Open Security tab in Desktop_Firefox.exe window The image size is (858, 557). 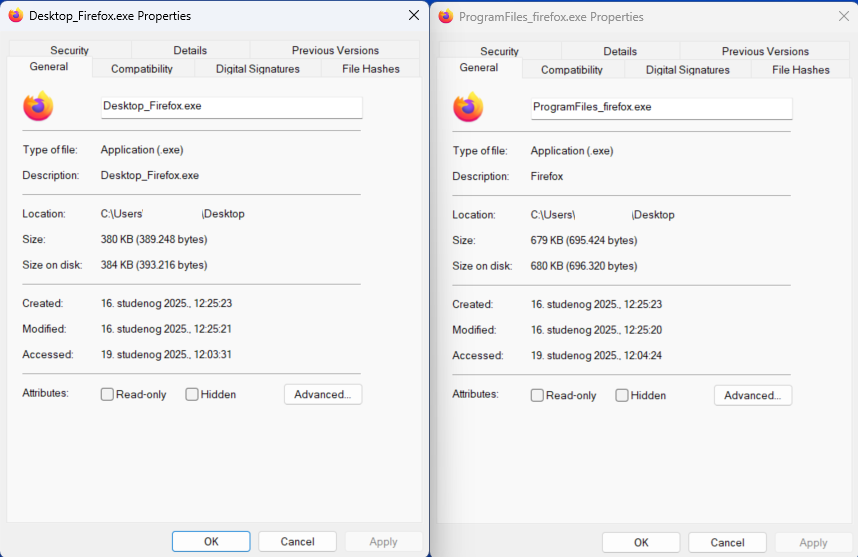[69, 50]
